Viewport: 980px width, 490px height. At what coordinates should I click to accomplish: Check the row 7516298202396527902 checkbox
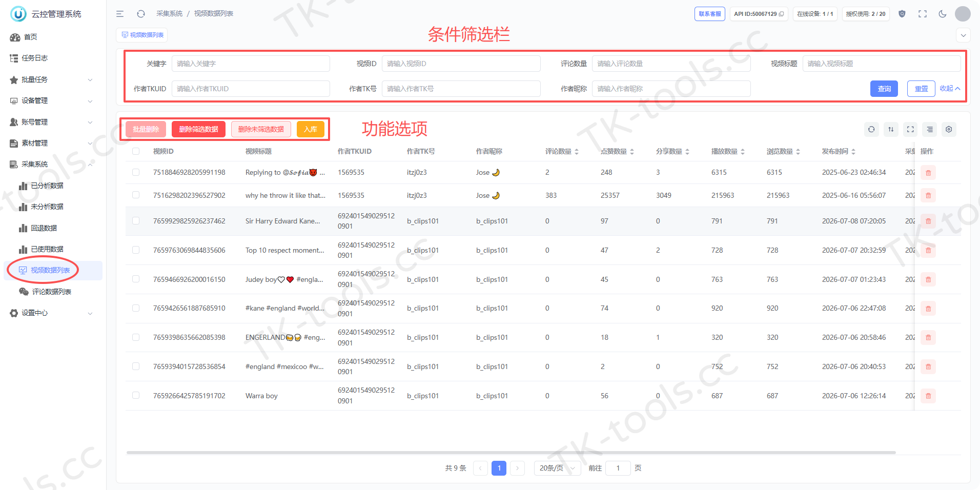(x=136, y=195)
